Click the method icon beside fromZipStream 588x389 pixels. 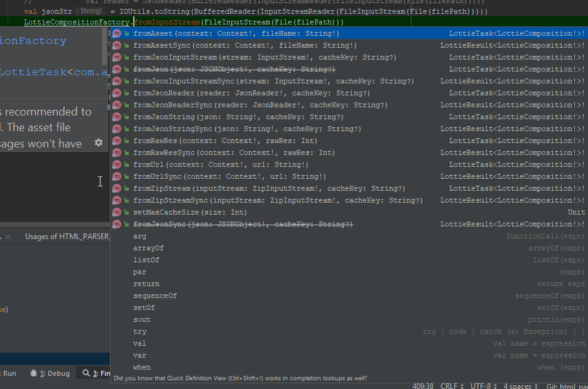pos(116,188)
